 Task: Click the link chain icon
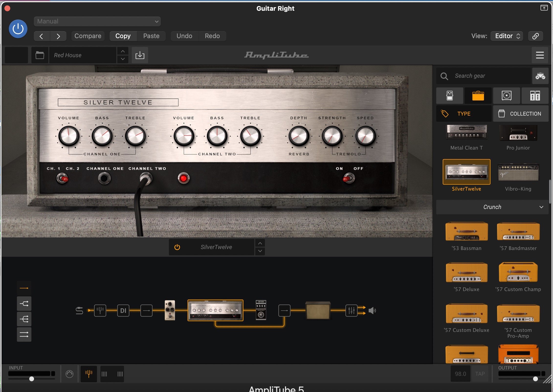point(535,36)
